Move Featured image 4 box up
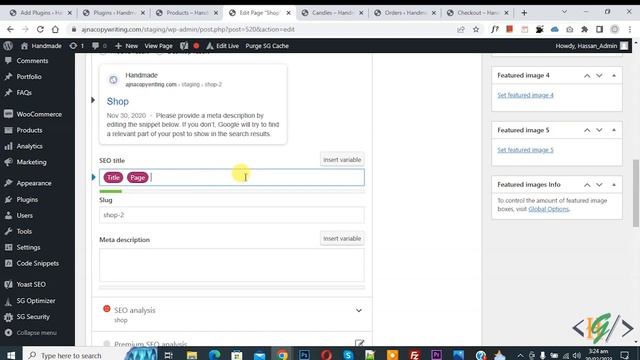 point(587,76)
